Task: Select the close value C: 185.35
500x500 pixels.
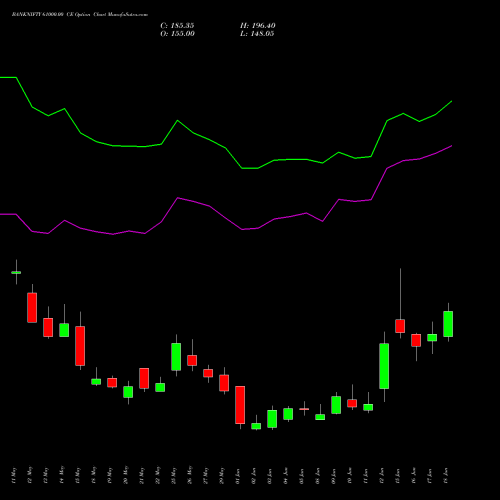Action: (x=177, y=26)
